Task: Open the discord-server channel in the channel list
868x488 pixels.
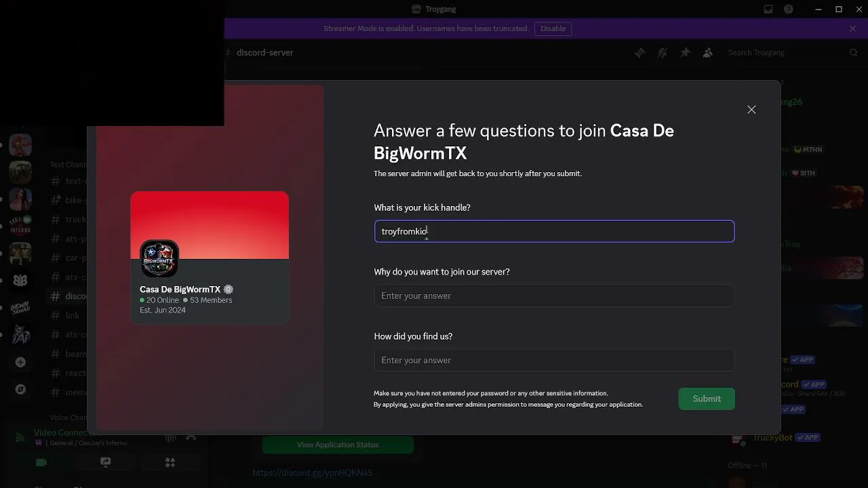Action: 68,296
